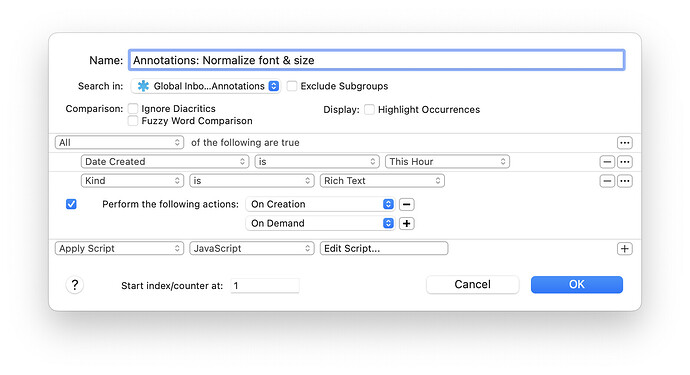Uncheck Perform the following actions
Viewport: 690px width, 375px height.
pyautogui.click(x=71, y=204)
